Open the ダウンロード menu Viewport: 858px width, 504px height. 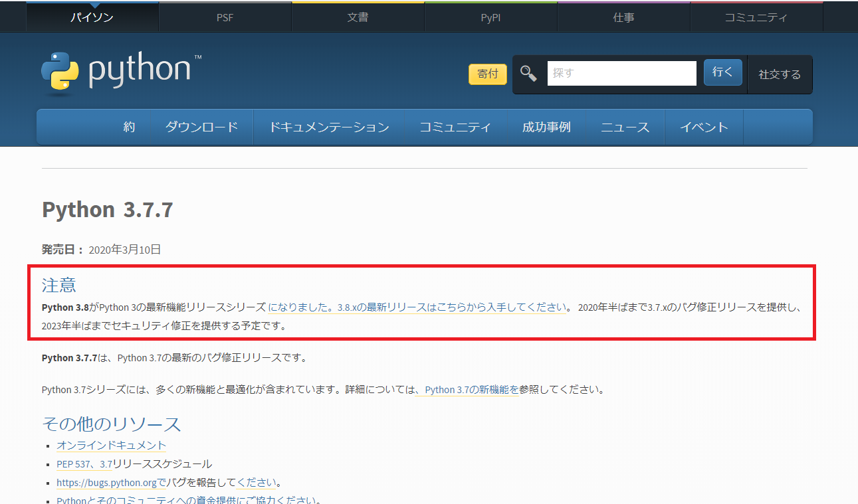click(x=202, y=126)
